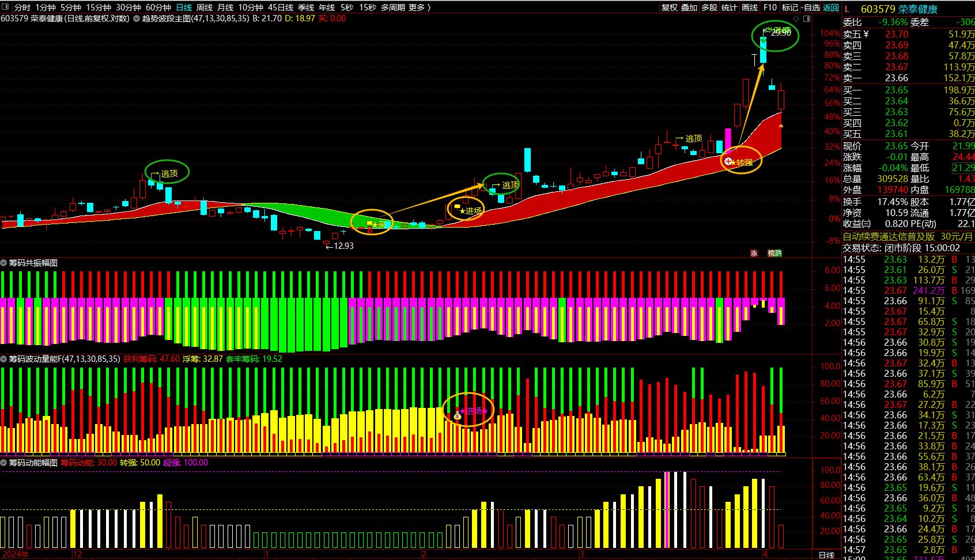Viewport: 975px width, 560px height.
Task: Open the 多股 multi-stock view
Action: tap(709, 7)
